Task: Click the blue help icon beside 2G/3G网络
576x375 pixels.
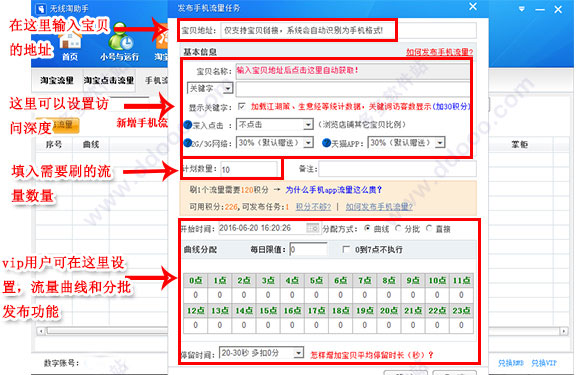Action: [x=188, y=143]
